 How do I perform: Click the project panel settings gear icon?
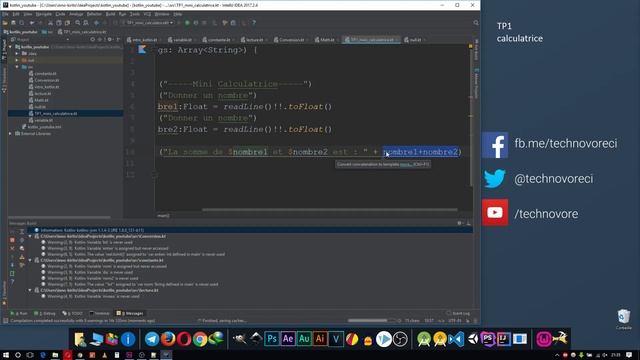[x=109, y=40]
